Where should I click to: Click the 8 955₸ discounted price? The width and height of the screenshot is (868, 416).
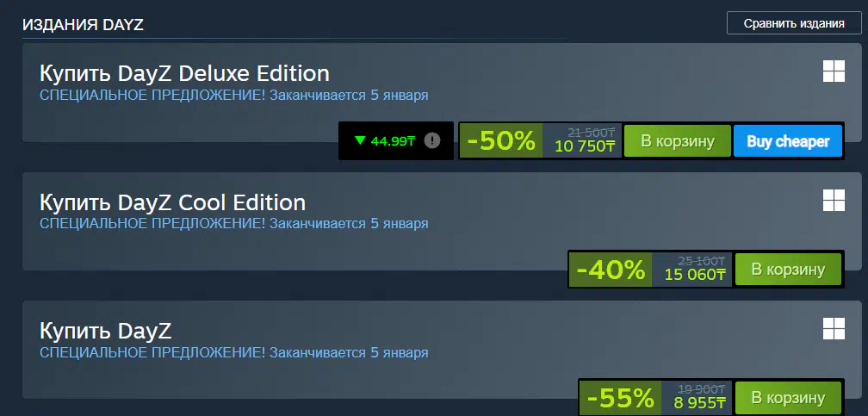point(699,403)
